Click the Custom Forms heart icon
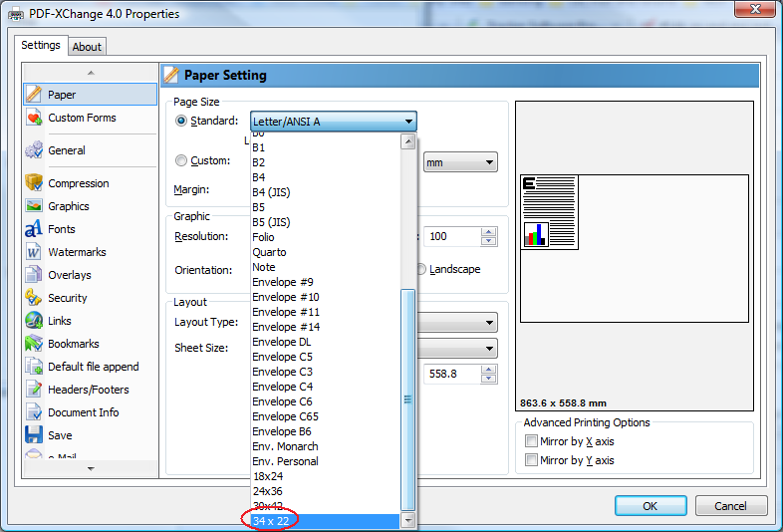The height and width of the screenshot is (532, 783). click(x=34, y=118)
